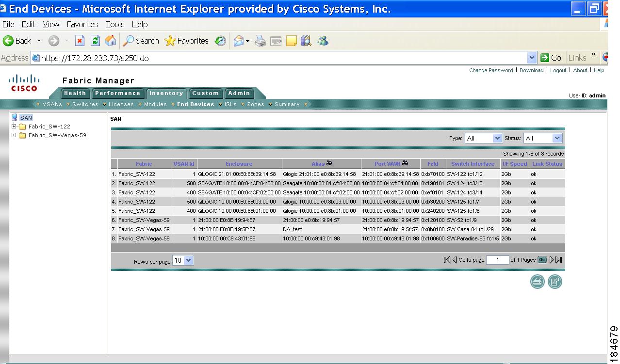Switch to the Performance tab
The image size is (620, 364).
pos(118,93)
